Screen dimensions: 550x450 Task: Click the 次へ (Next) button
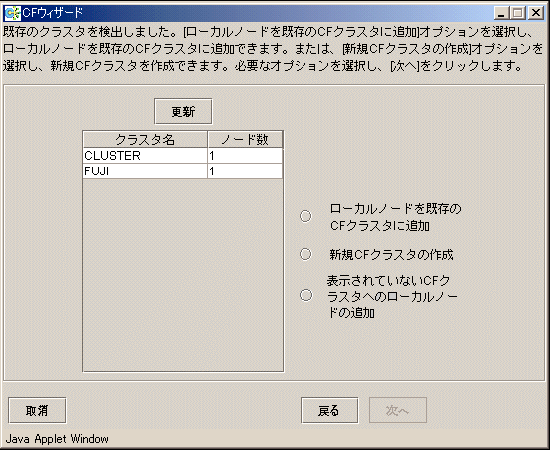[x=398, y=410]
